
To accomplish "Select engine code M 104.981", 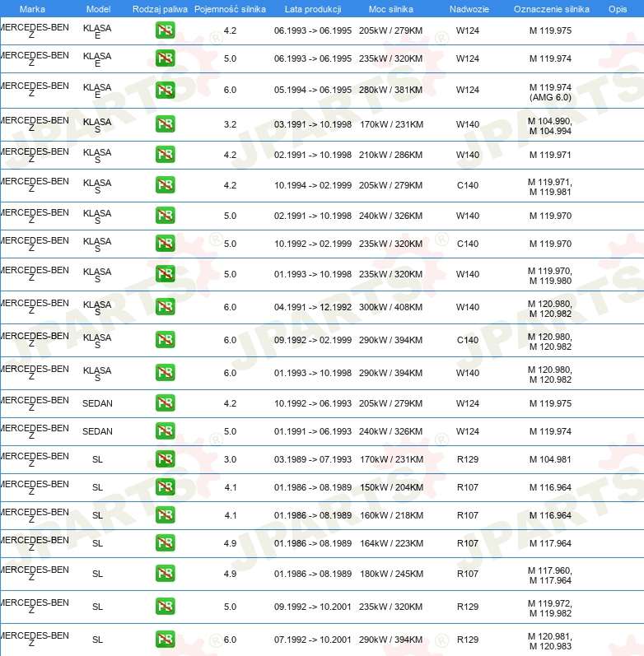I will (550, 459).
